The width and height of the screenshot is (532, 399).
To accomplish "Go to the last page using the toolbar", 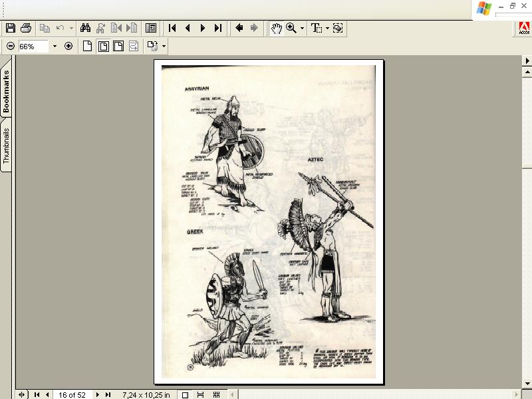I will point(218,28).
